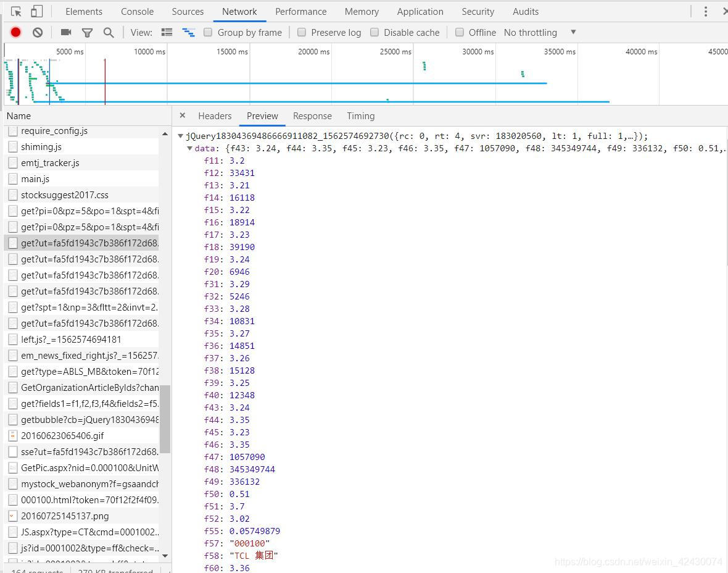Screen dimensions: 728x573
Task: Go to the Performance tab
Action: [x=301, y=12]
